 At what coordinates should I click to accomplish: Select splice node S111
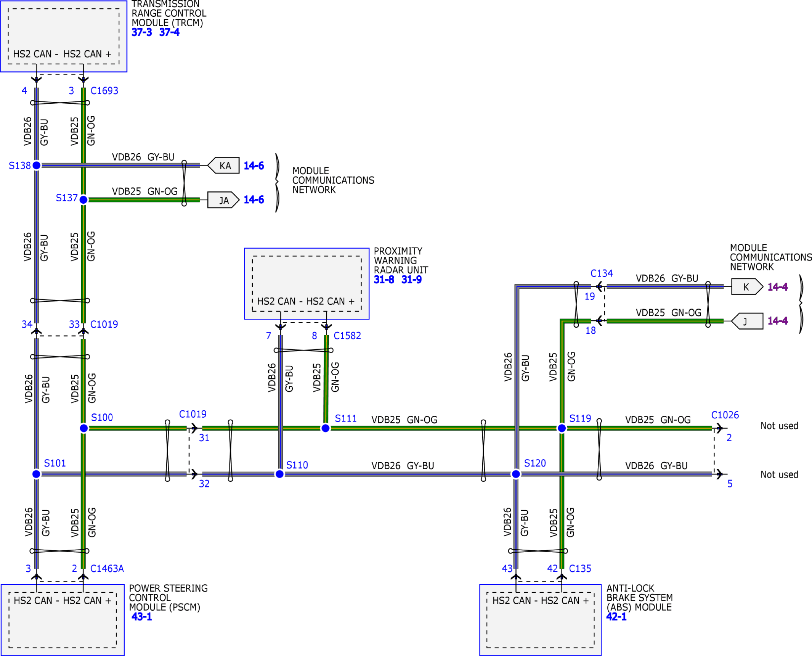tap(326, 428)
